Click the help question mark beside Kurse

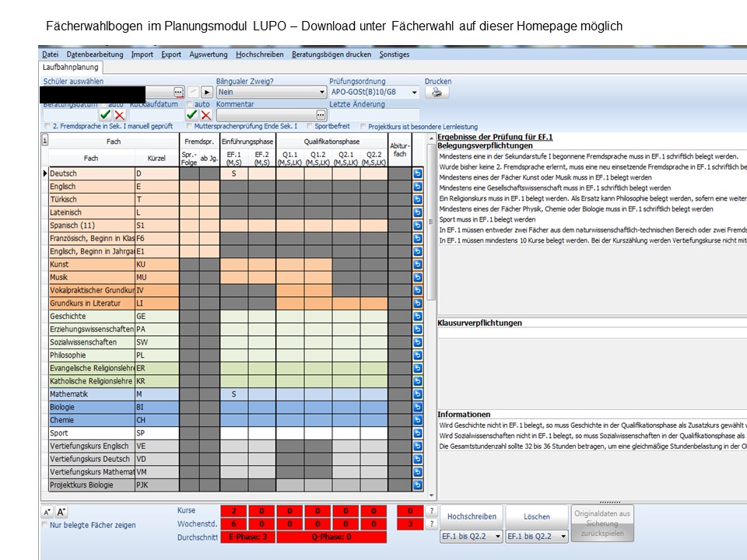(x=431, y=511)
